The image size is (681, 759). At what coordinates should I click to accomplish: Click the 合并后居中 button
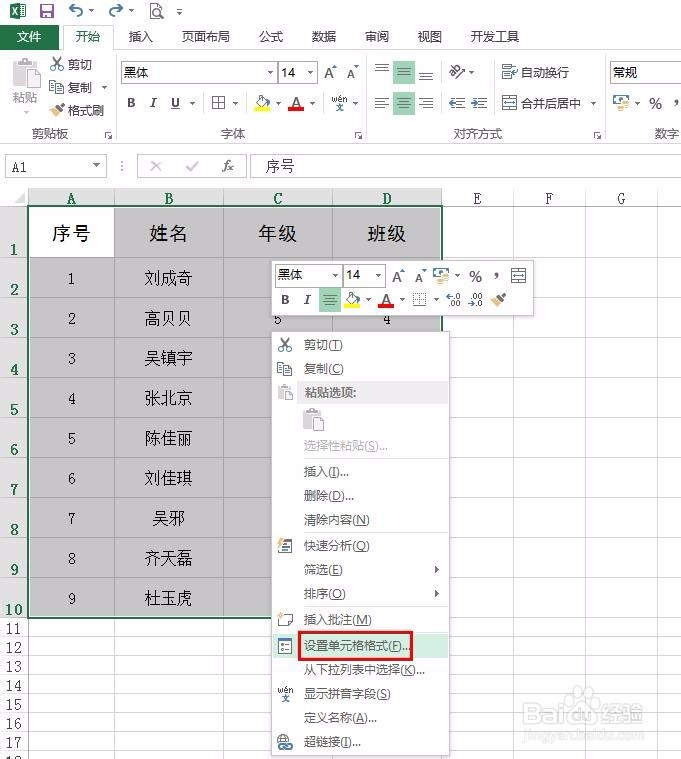[x=541, y=103]
